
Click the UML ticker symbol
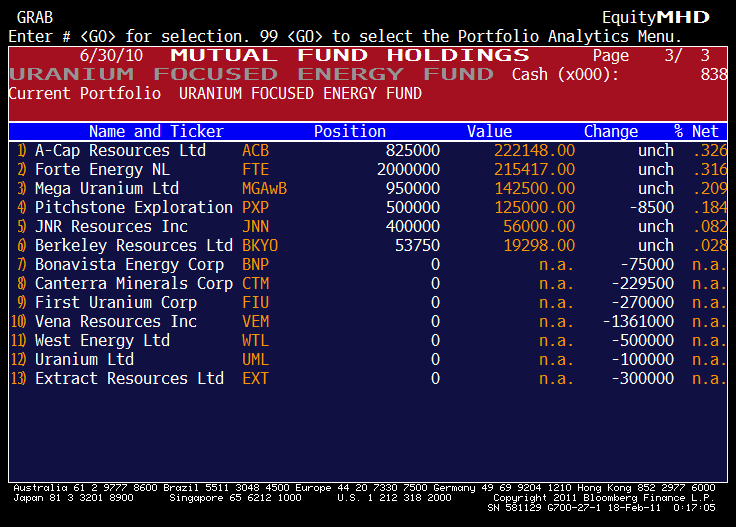click(255, 359)
